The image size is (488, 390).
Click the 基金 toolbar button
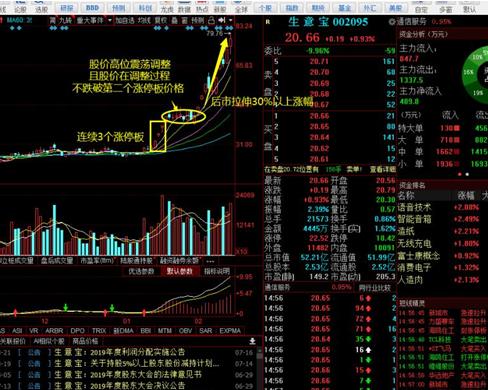[x=344, y=8]
